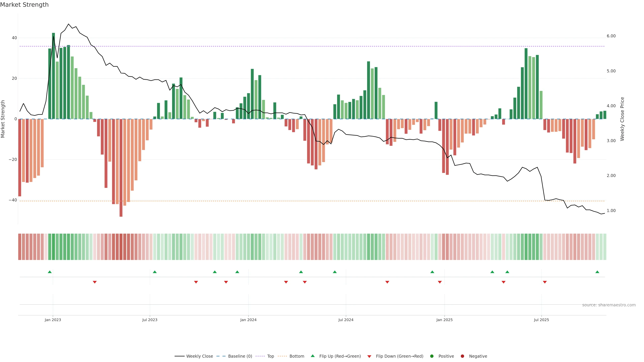Image resolution: width=644 pixels, height=362 pixels.
Task: Click the Market Strength chart title
Action: click(24, 5)
